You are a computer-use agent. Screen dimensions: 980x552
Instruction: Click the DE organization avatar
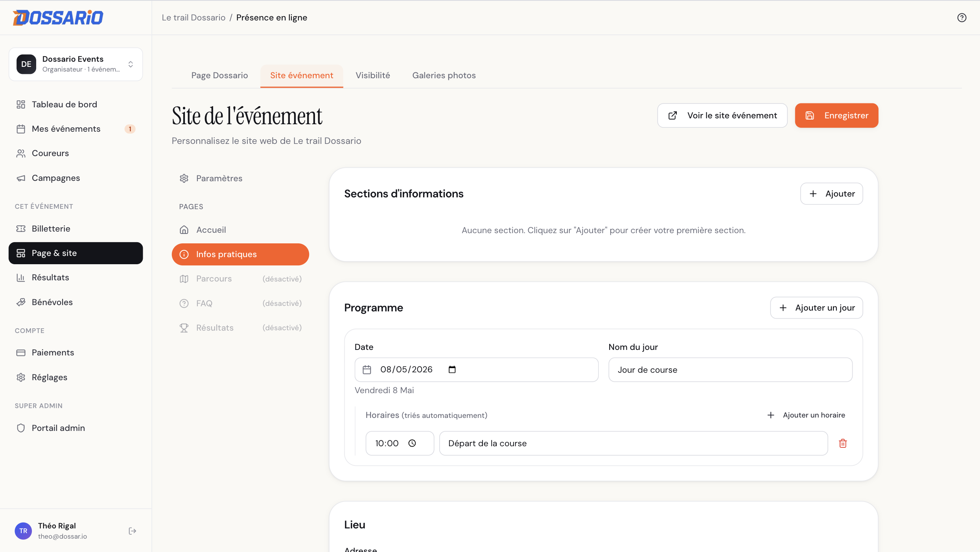tap(26, 64)
